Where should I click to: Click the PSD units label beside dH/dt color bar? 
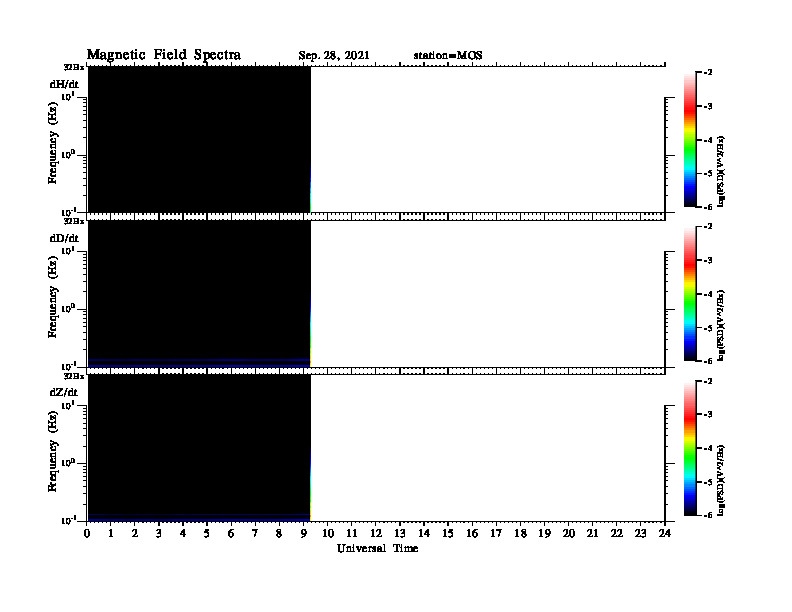pos(721,171)
